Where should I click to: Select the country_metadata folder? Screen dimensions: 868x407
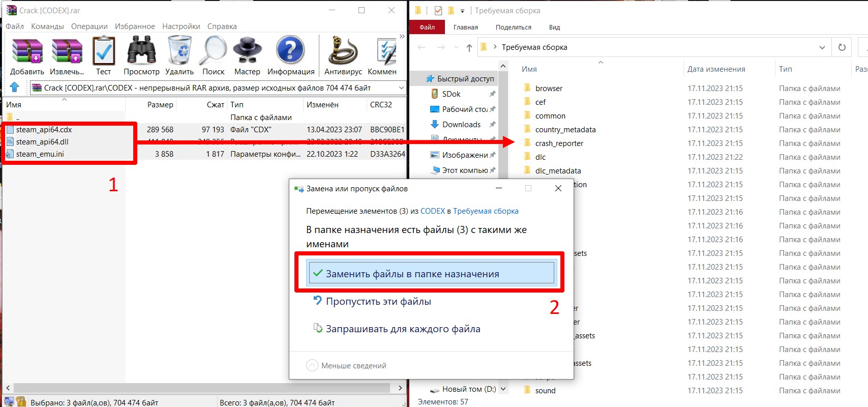[x=559, y=130]
